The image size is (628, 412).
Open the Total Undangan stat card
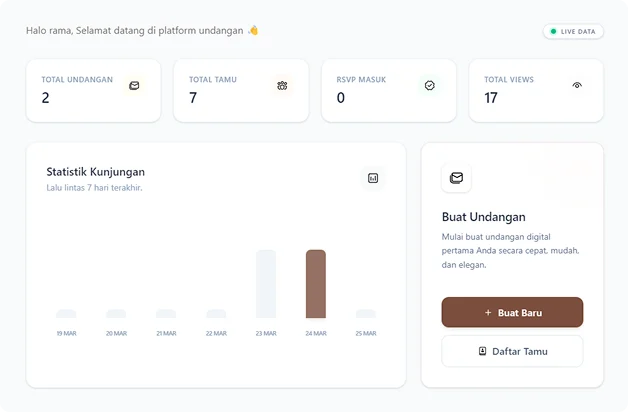pyautogui.click(x=93, y=91)
